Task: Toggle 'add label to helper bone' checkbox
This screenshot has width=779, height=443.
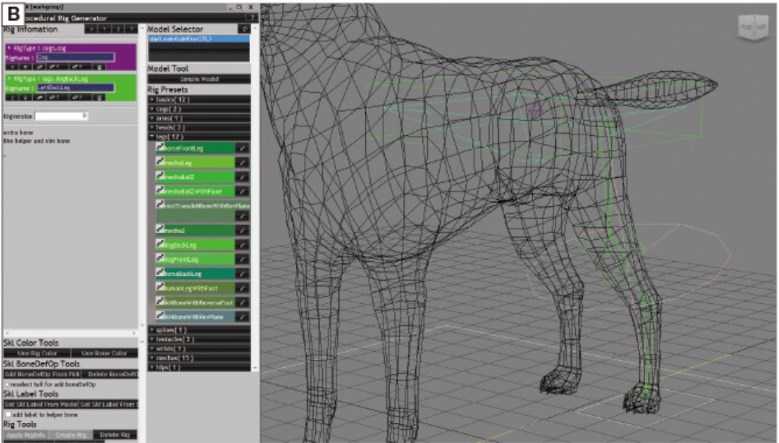Action: [x=8, y=414]
